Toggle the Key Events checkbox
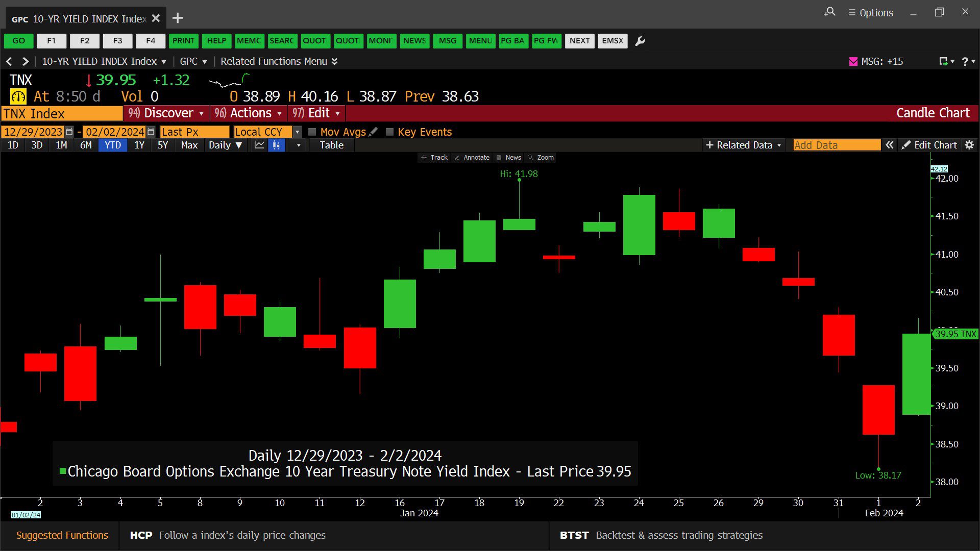The width and height of the screenshot is (980, 551). click(x=389, y=132)
